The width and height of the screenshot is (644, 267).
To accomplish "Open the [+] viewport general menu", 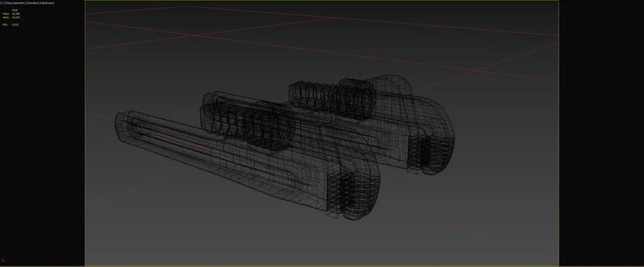I will (2, 3).
